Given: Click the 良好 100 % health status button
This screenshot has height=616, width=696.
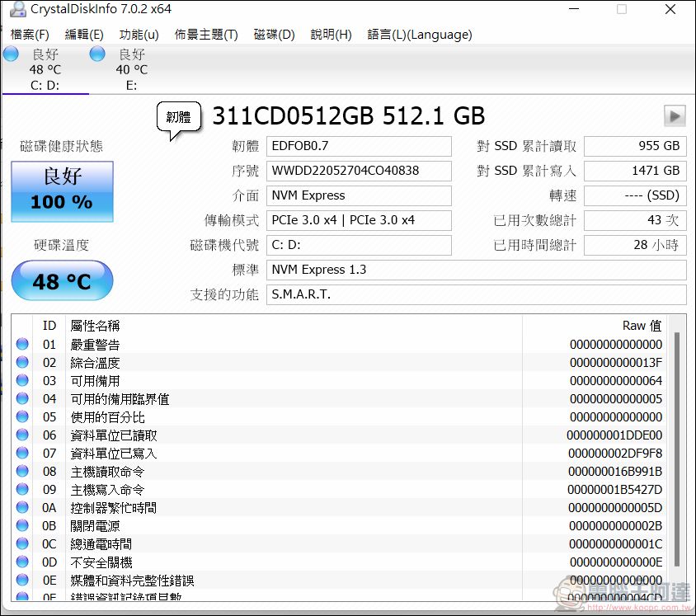Looking at the screenshot, I should click(62, 191).
